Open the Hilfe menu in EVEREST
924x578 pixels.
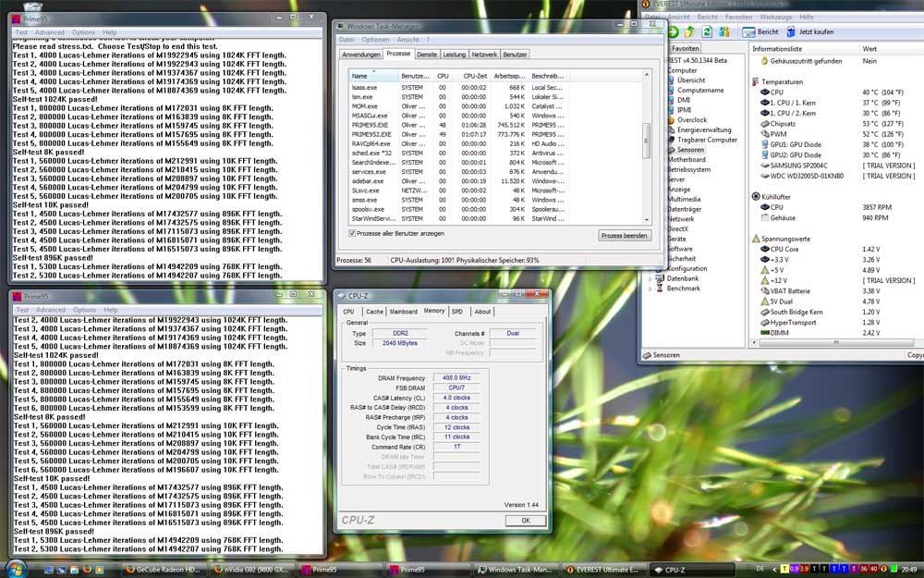[807, 17]
